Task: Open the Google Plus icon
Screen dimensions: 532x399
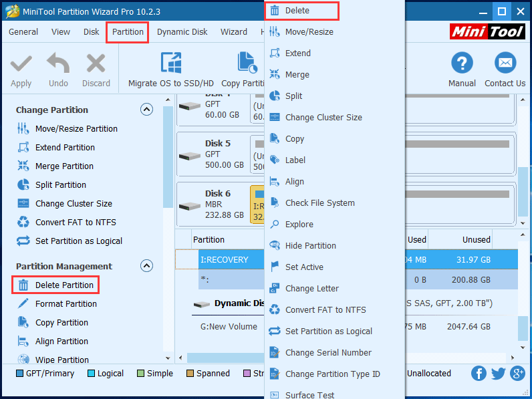Action: click(x=518, y=373)
